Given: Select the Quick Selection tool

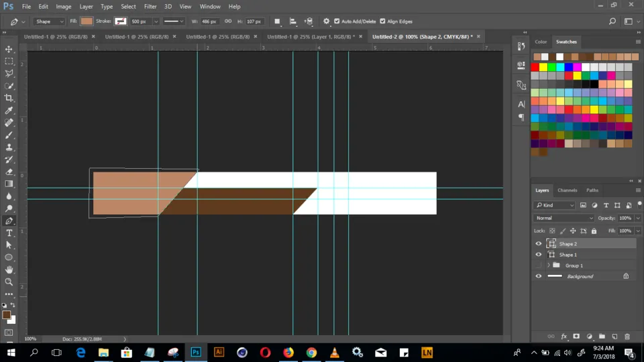Looking at the screenshot, I should [9, 86].
